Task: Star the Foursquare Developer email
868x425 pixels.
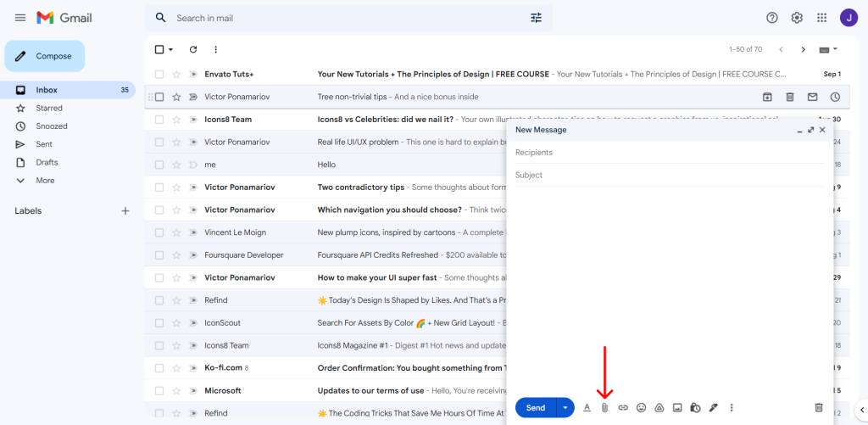Action: coord(176,254)
